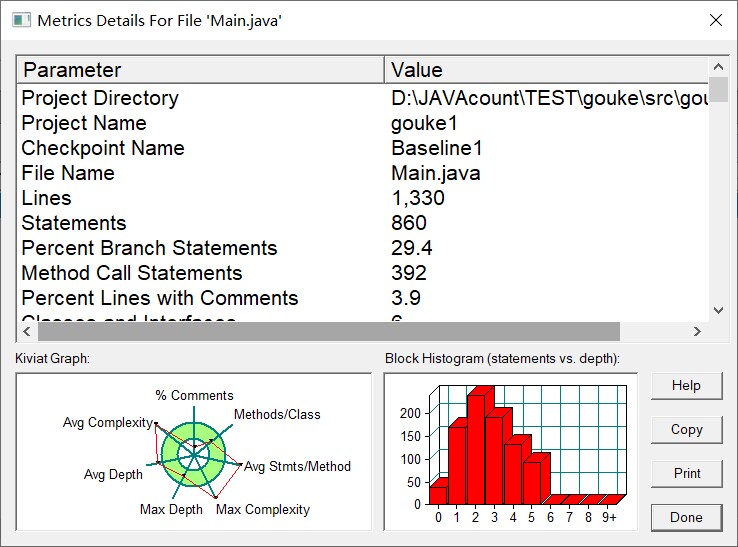Click the 200 label on the histogram axis
The width and height of the screenshot is (738, 547).
(410, 413)
